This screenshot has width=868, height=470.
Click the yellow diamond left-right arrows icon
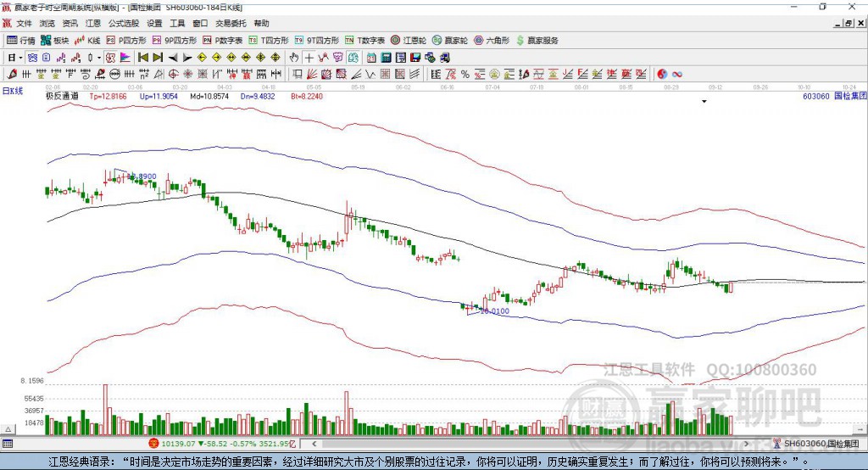click(x=231, y=58)
